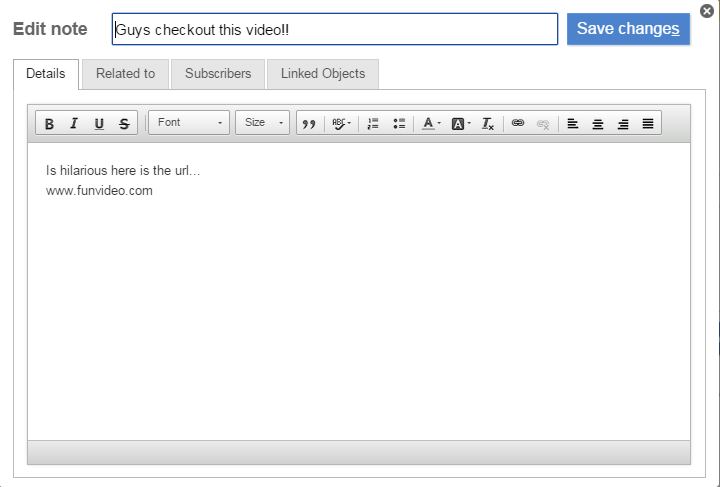Toggle underline formatting
Screen dimensions: 720x487
coord(99,123)
